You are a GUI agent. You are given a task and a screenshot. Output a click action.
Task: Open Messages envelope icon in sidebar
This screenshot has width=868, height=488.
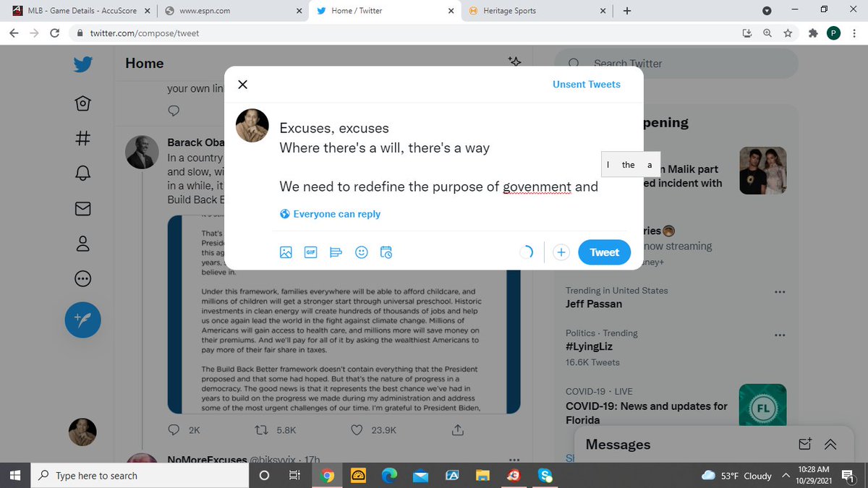[82, 208]
